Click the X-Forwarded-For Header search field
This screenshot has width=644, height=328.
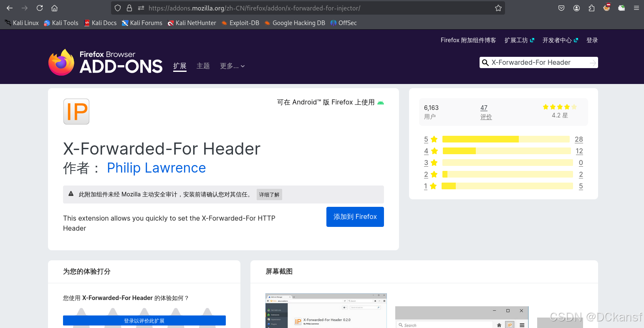pyautogui.click(x=538, y=63)
